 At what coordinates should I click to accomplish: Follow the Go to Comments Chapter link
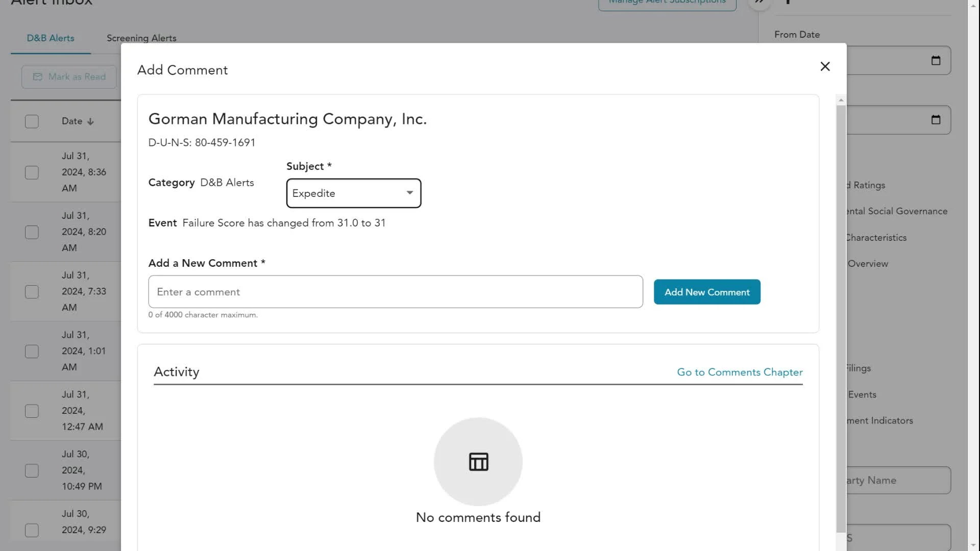(740, 372)
